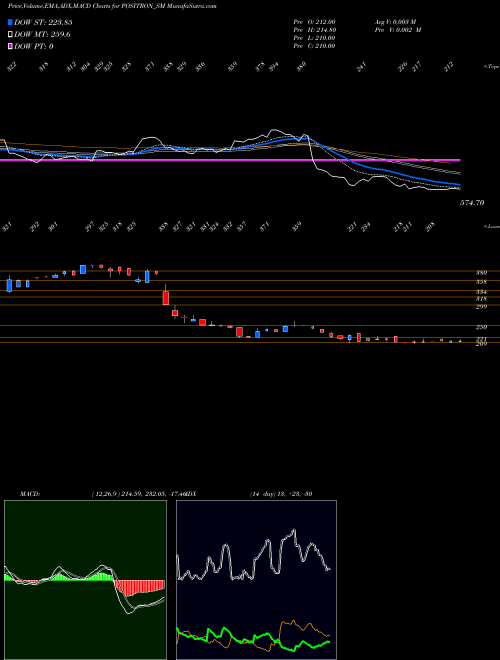Image resolution: width=500 pixels, height=660 pixels.
Task: Click the blue DOW ST legend swatch
Action: click(10, 22)
